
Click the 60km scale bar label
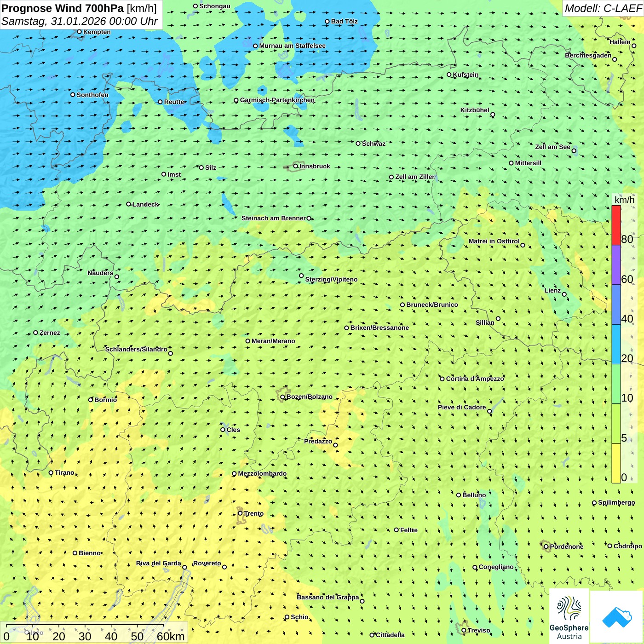171,636
